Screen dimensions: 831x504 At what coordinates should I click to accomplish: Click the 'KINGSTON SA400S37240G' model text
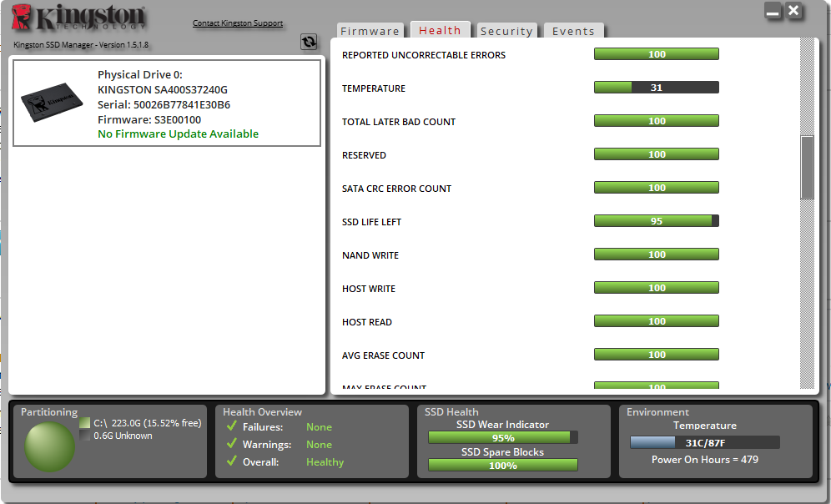162,89
